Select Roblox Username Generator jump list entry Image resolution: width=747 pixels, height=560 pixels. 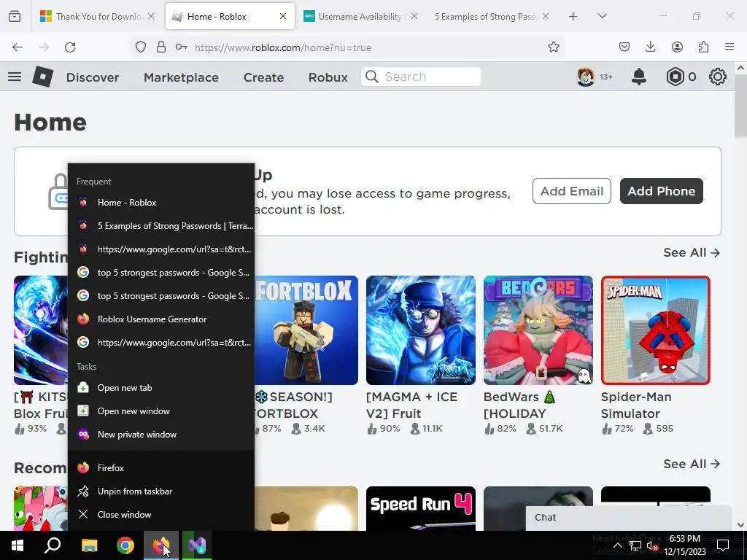click(161, 319)
